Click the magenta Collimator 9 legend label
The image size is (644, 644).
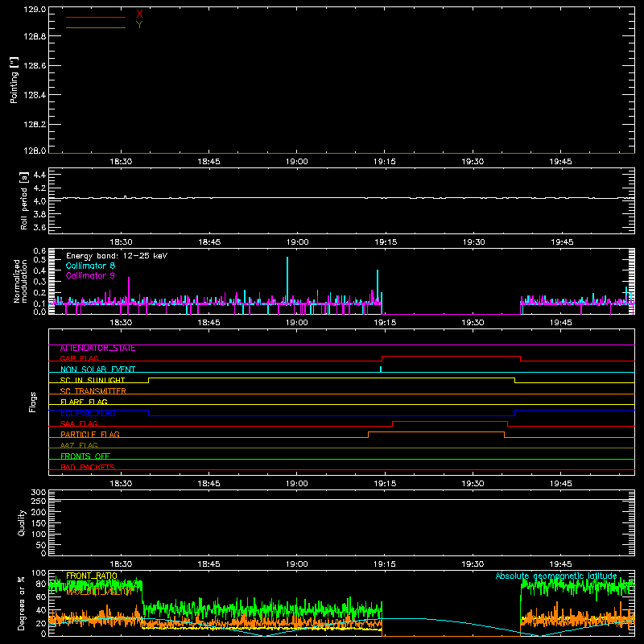click(x=90, y=275)
